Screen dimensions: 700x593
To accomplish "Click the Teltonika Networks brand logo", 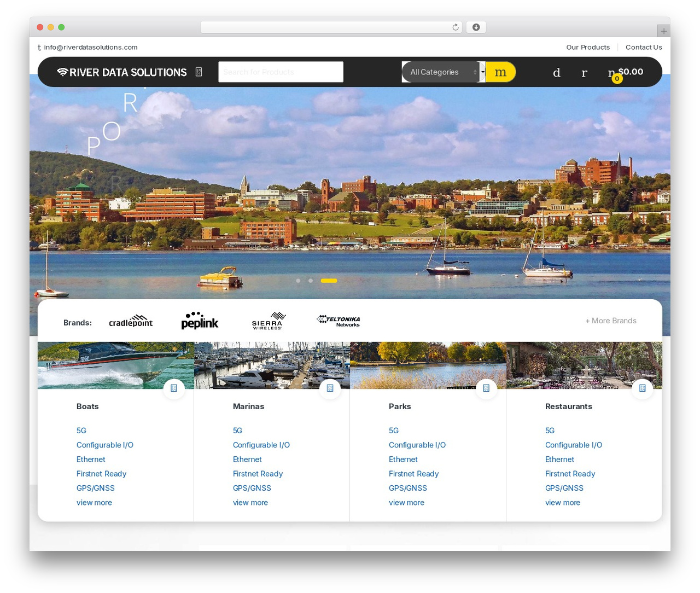I will click(x=338, y=321).
